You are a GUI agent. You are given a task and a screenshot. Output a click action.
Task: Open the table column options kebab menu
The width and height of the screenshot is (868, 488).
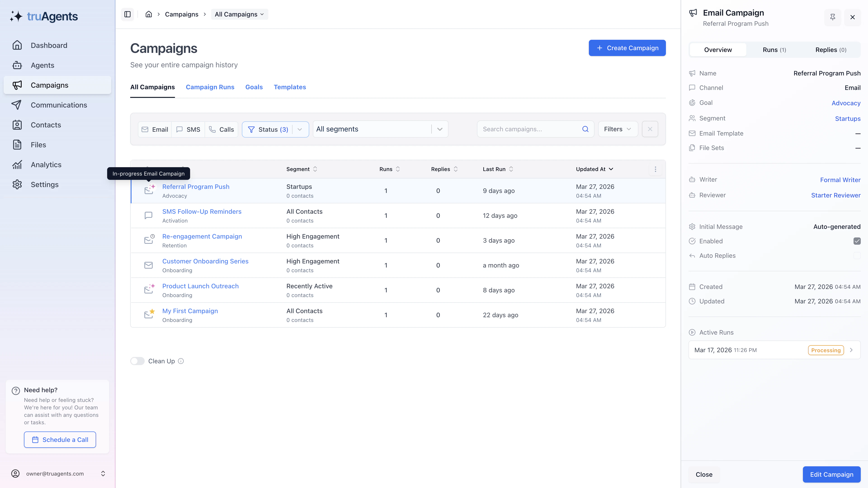[655, 169]
